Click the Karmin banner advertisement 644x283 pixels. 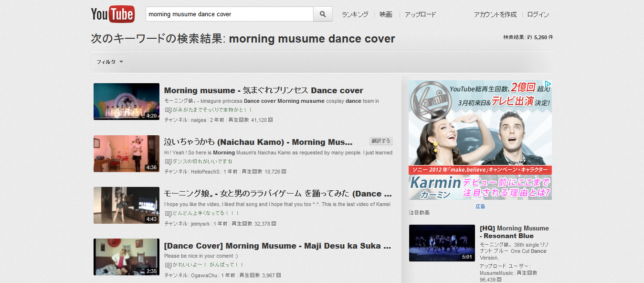[480, 140]
